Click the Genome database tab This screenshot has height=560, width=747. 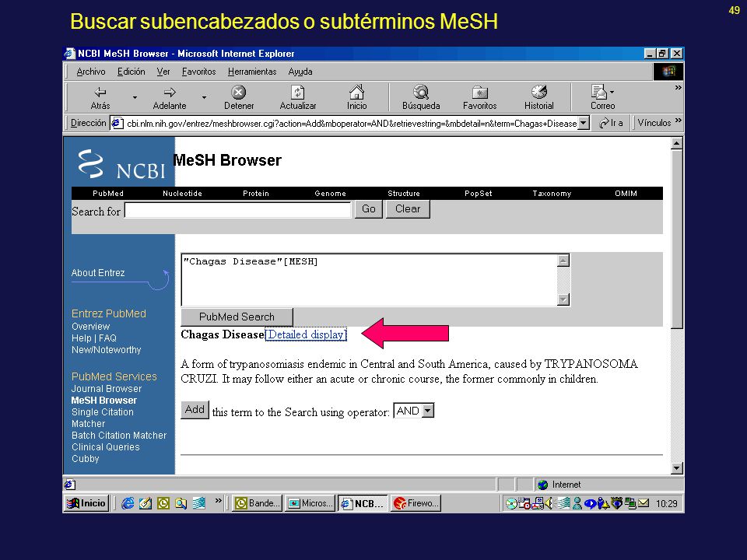pyautogui.click(x=330, y=194)
